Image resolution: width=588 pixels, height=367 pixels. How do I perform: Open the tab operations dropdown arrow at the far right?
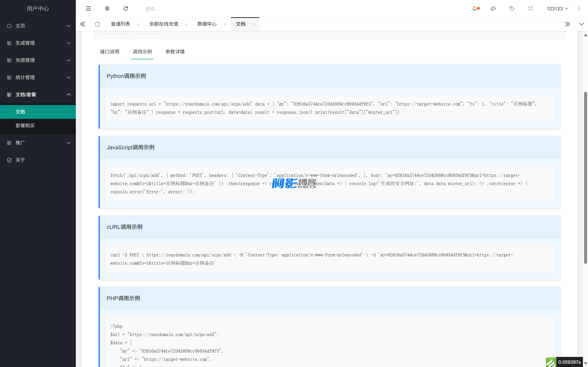581,24
